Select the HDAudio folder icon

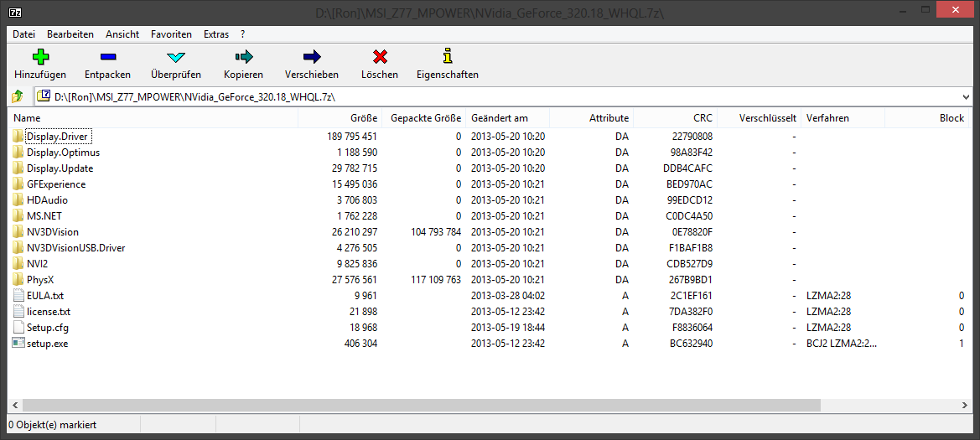[18, 200]
